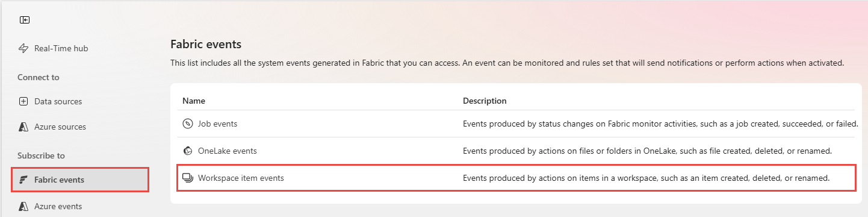Click the Fabric events page heading
This screenshot has width=868, height=217.
[x=206, y=44]
